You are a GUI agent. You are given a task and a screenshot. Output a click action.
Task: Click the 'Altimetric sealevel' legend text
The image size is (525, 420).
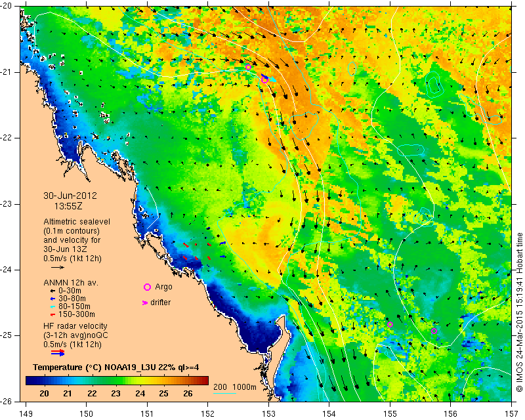point(77,222)
